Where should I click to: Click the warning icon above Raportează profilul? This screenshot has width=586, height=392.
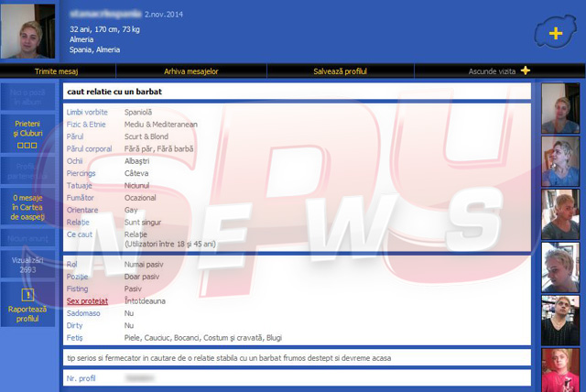tap(27, 295)
